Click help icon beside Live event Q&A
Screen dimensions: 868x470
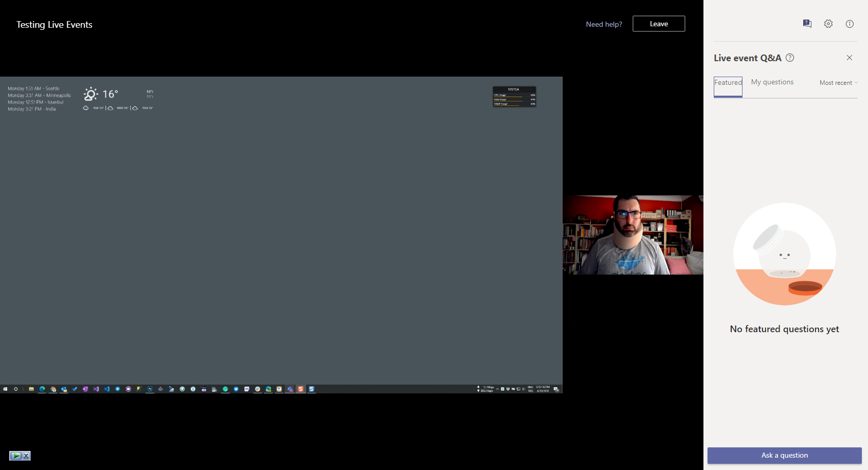tap(790, 58)
